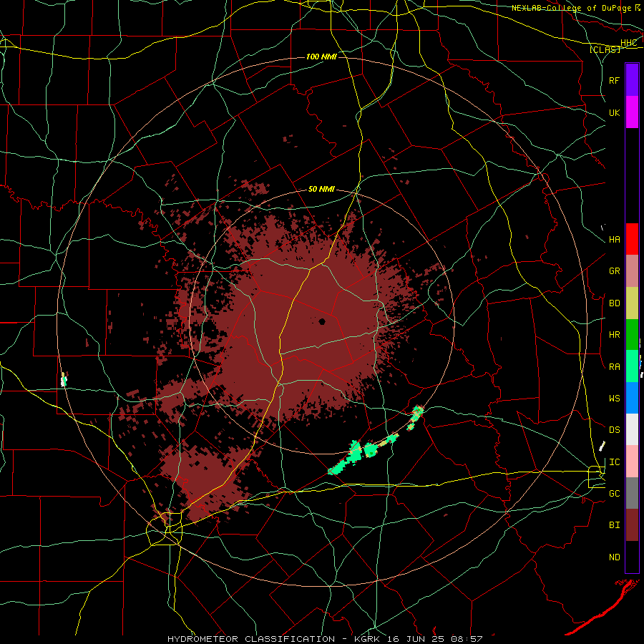Click the purple RF legend color swatch
This screenshot has width=644, height=644.
click(x=632, y=80)
